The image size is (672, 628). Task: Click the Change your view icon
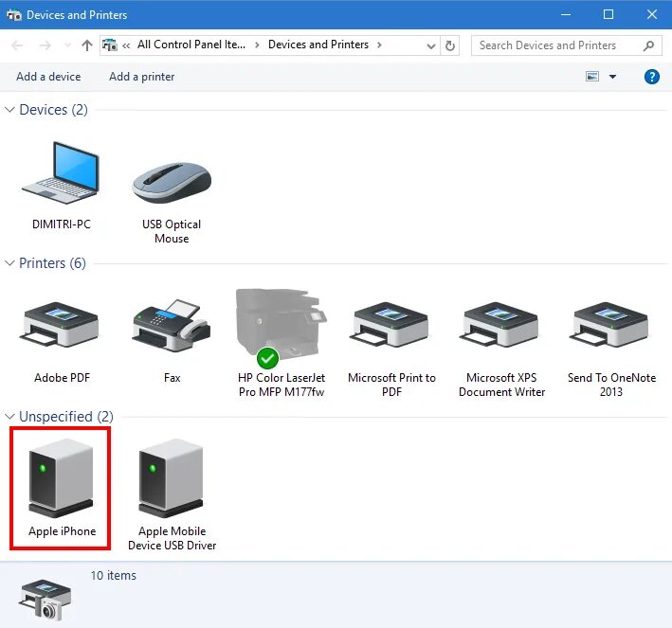[592, 77]
